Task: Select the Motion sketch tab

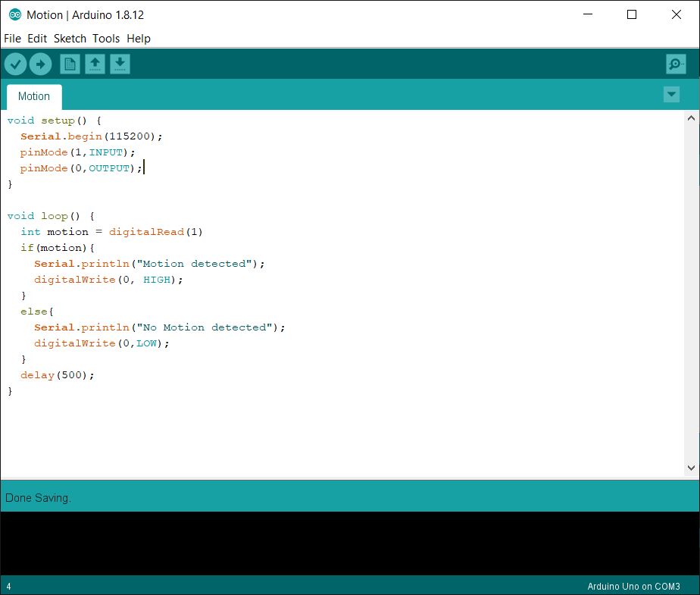Action: coord(34,96)
